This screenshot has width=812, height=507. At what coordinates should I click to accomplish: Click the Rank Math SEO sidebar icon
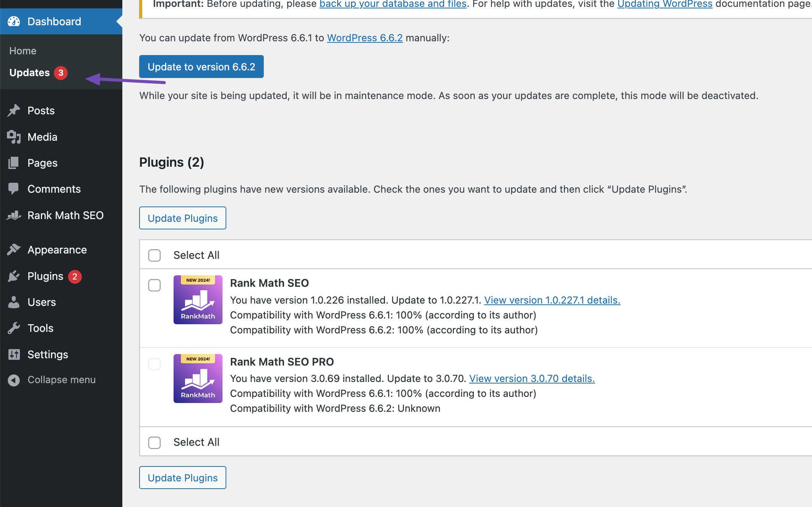14,215
